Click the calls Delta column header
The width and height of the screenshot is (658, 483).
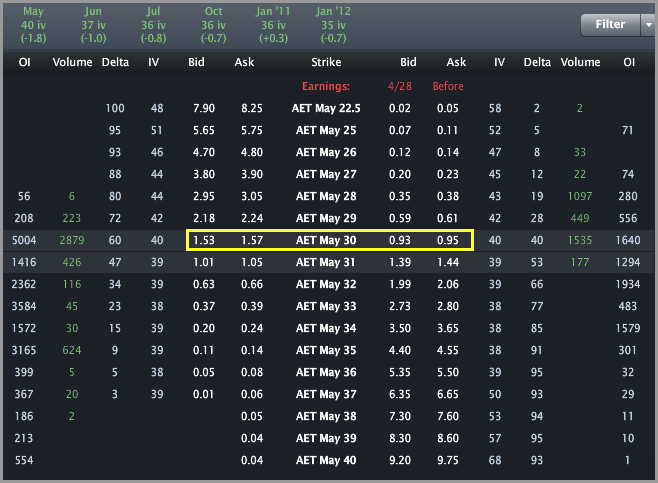(x=115, y=62)
